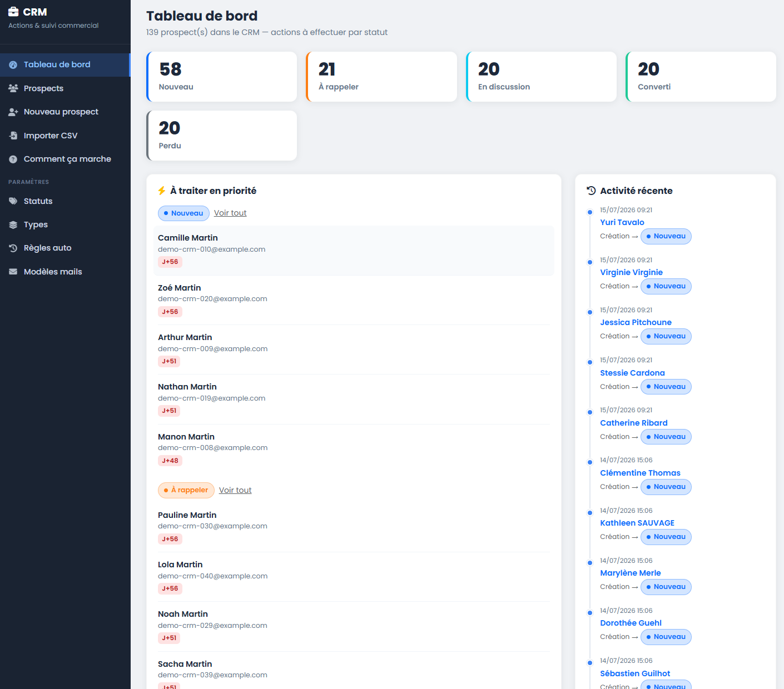Image resolution: width=784 pixels, height=689 pixels.
Task: Open the 20 Perdu stat card
Action: 222,136
